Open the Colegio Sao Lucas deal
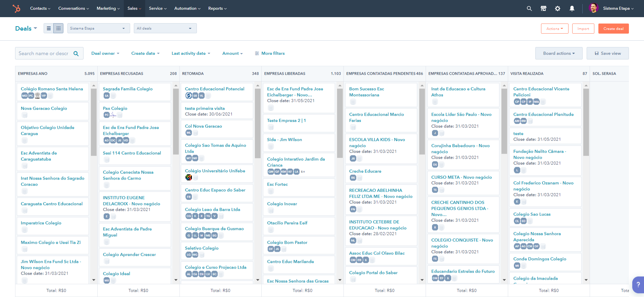644x297 pixels. point(532,214)
